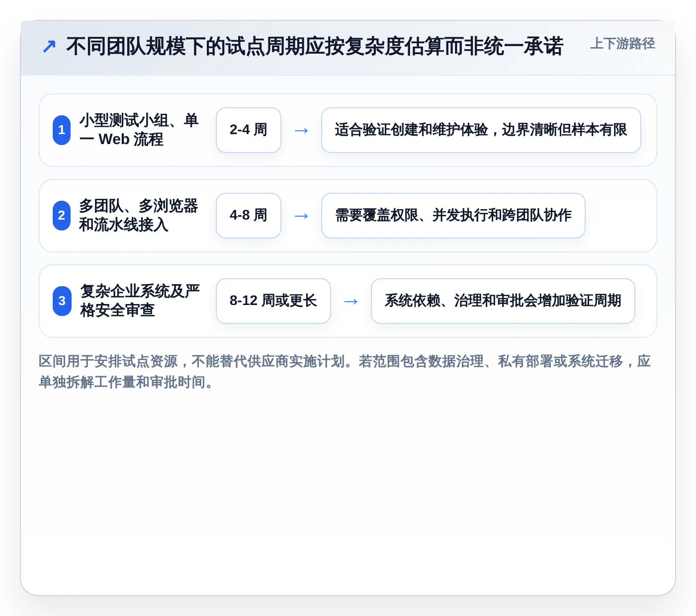Click the 4-8 周 duration chip
696x616 pixels.
click(249, 216)
